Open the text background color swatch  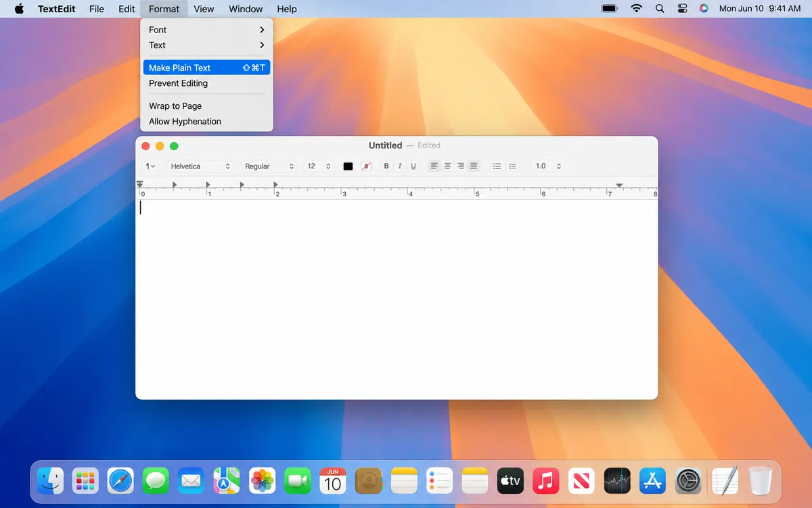[366, 166]
